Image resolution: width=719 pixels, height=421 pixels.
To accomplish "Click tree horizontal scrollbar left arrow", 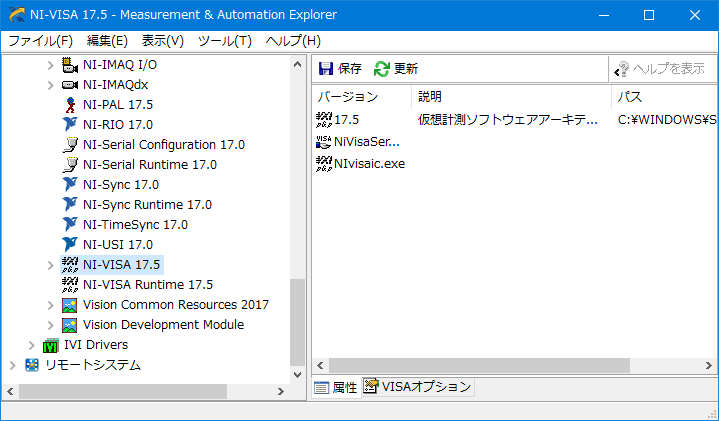I will [x=10, y=391].
